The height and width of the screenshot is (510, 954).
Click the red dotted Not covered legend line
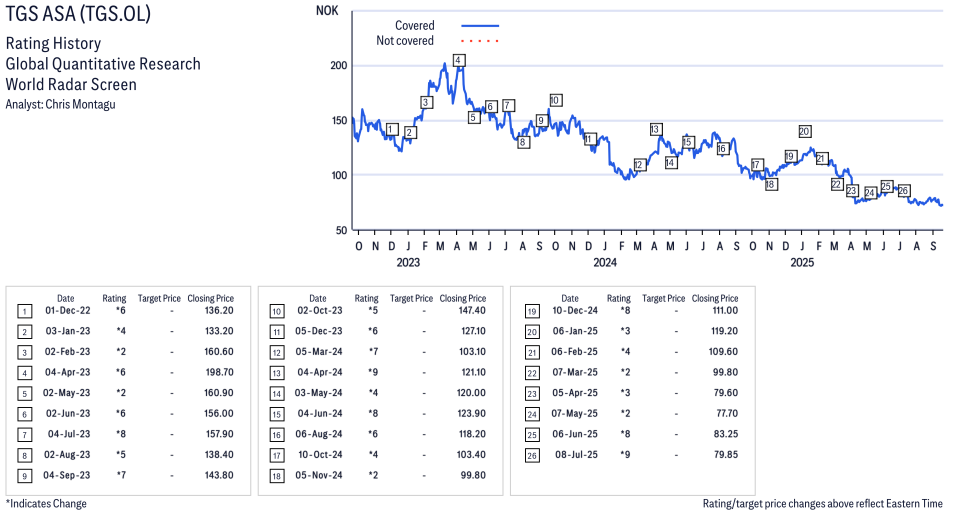(480, 41)
